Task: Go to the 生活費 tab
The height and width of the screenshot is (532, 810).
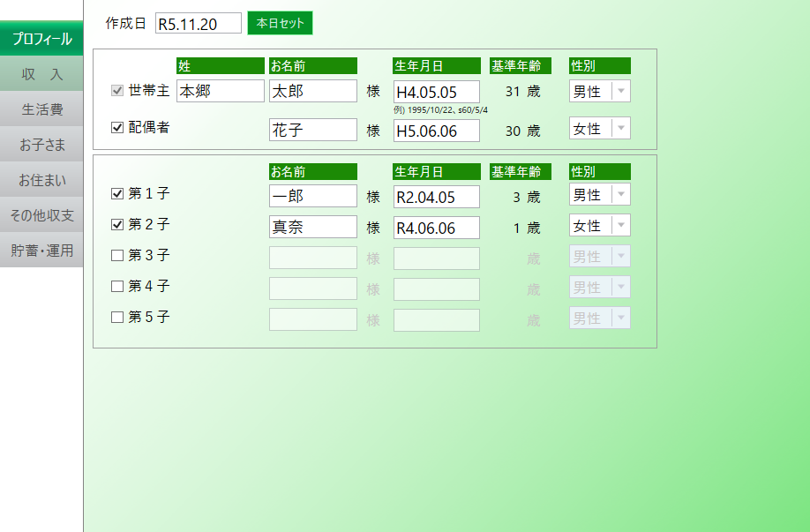Action: tap(41, 109)
